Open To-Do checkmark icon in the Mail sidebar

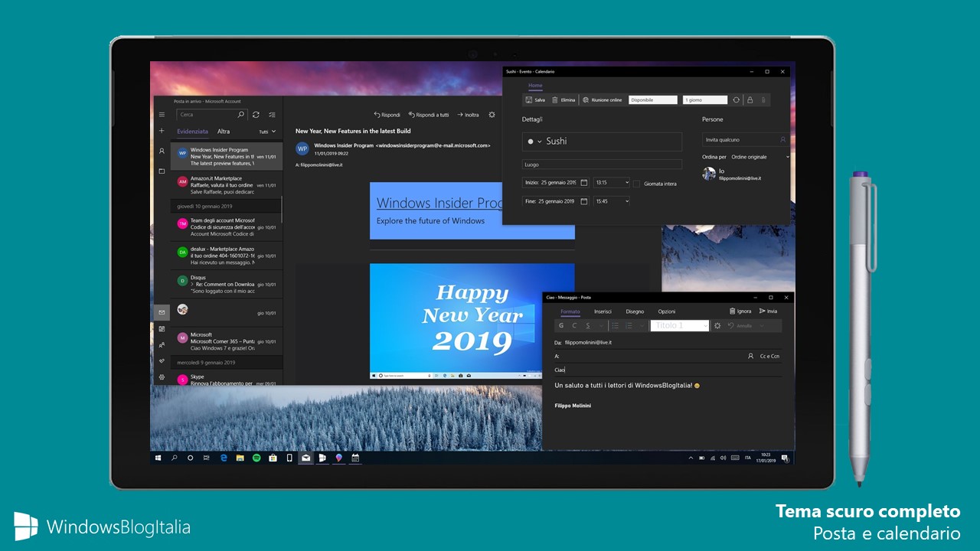point(162,360)
